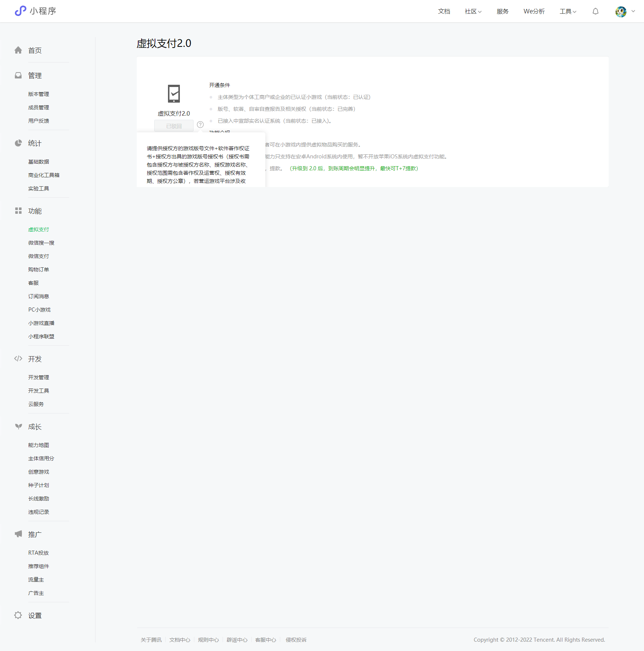Click the 已驳回 status button
Image resolution: width=644 pixels, height=651 pixels.
pos(174,126)
